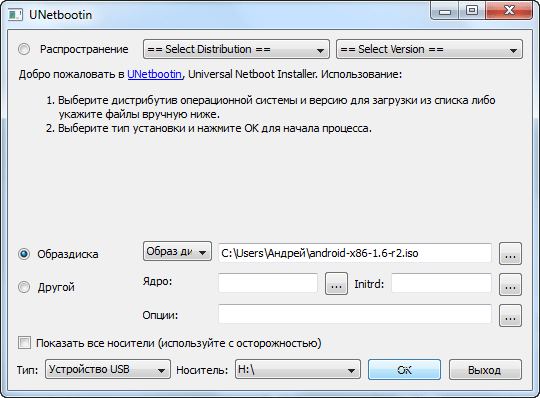
Task: Click the Опции input field
Action: click(x=355, y=314)
